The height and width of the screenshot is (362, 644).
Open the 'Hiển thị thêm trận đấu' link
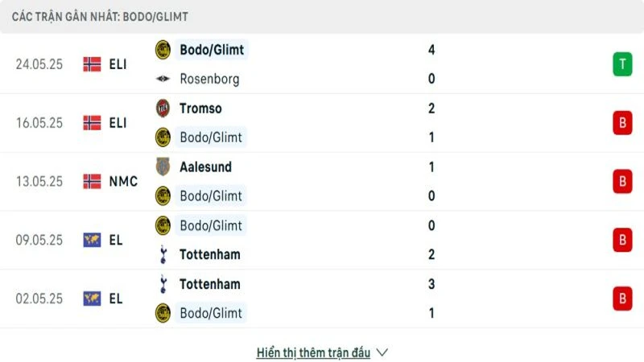coord(313,352)
